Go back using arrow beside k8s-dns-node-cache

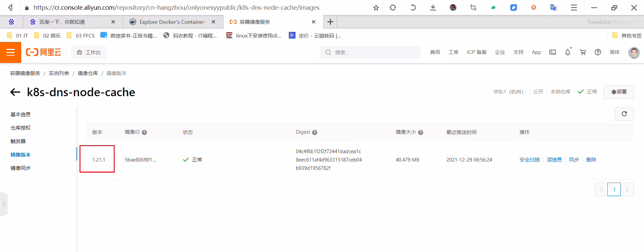tap(15, 92)
